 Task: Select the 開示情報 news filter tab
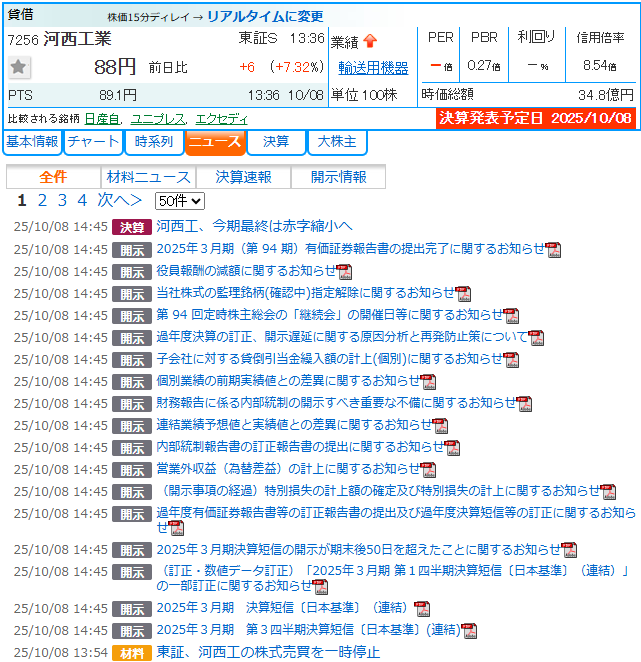click(x=338, y=177)
